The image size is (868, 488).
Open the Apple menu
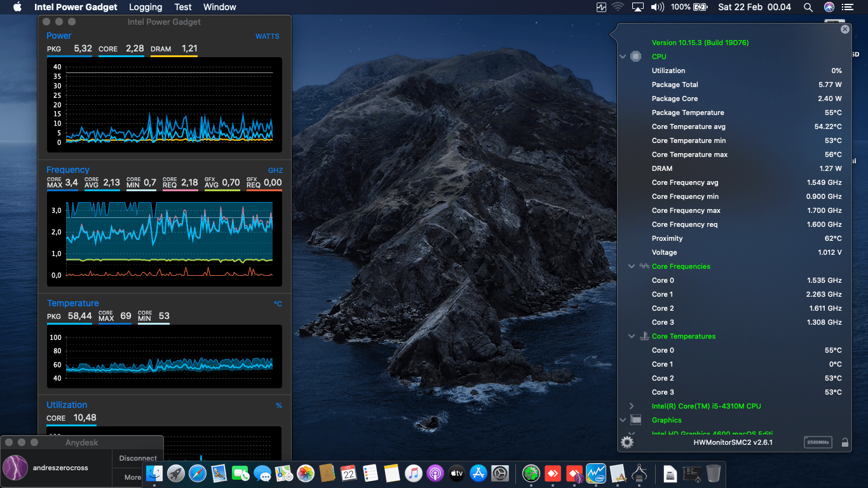click(17, 7)
